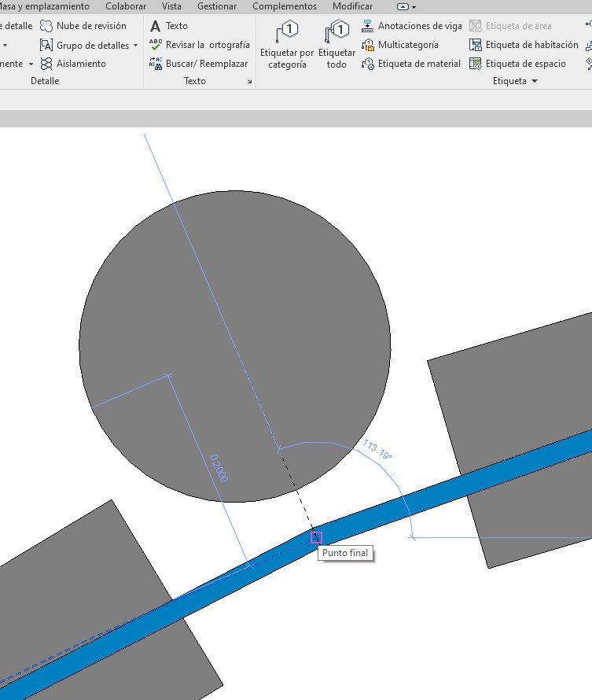Go to the Complementos tab

point(285,6)
